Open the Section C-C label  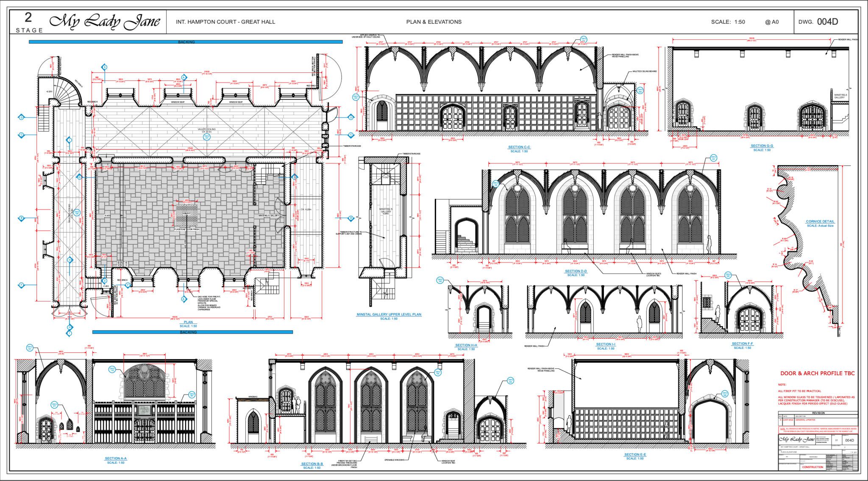(519, 147)
